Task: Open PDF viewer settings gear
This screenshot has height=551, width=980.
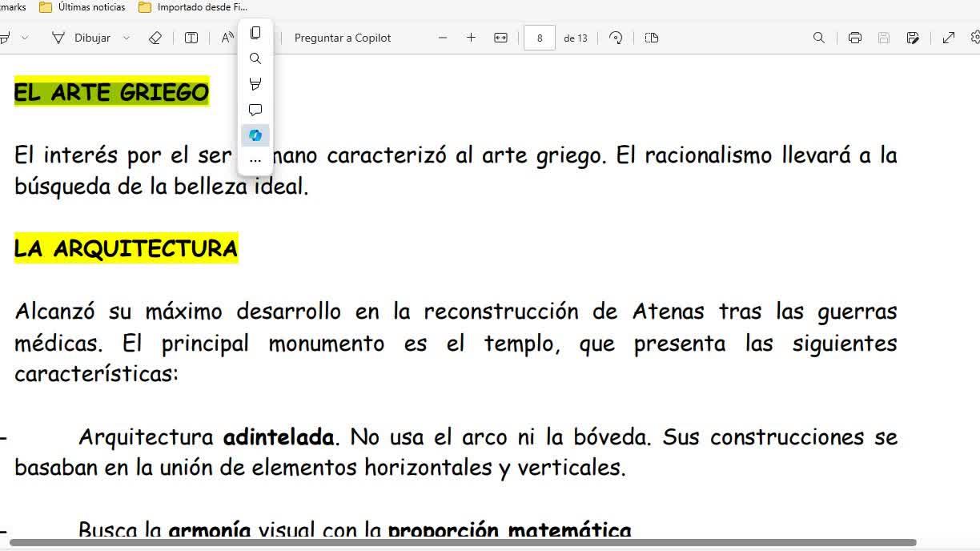Action: (x=974, y=38)
